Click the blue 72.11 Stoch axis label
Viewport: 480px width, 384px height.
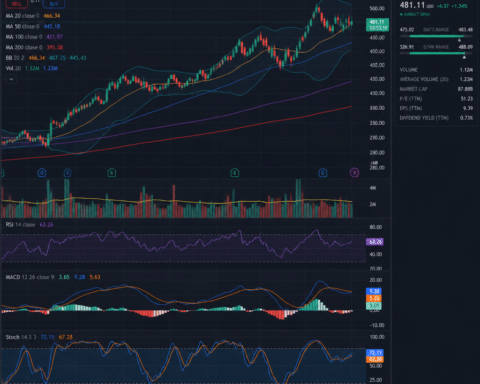pos(375,353)
